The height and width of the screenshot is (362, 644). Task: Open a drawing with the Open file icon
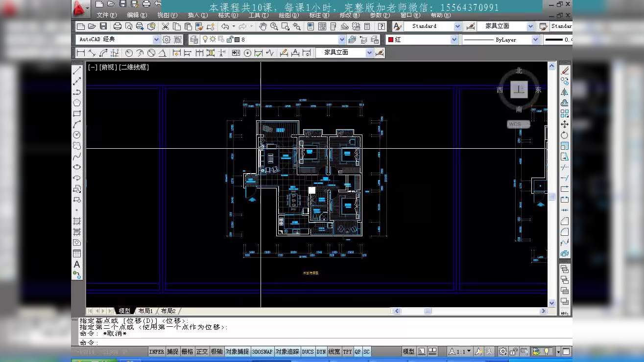point(92,26)
